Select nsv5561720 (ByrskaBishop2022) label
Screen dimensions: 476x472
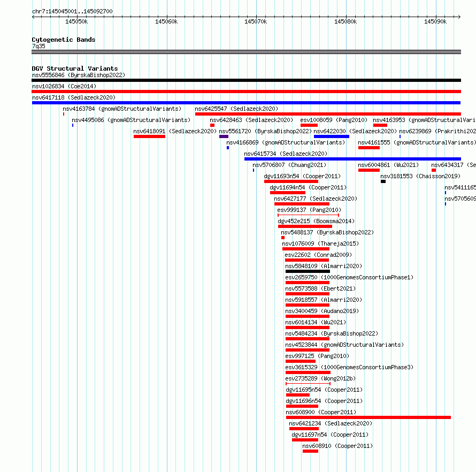point(265,131)
